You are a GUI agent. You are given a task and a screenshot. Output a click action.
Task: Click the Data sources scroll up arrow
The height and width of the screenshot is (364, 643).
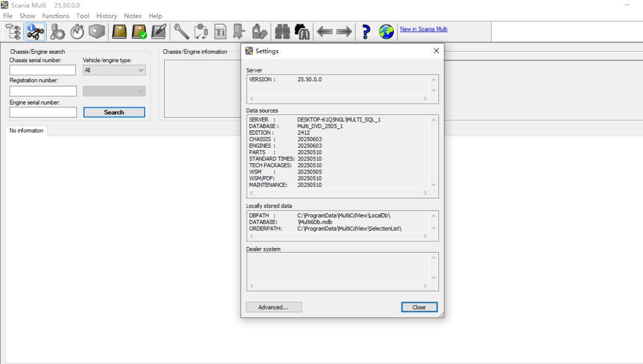click(x=434, y=120)
